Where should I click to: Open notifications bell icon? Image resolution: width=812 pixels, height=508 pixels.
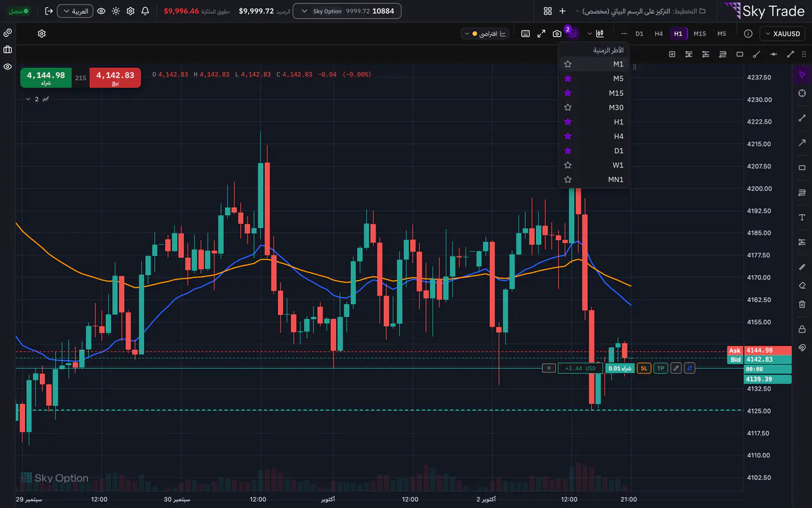(x=145, y=11)
